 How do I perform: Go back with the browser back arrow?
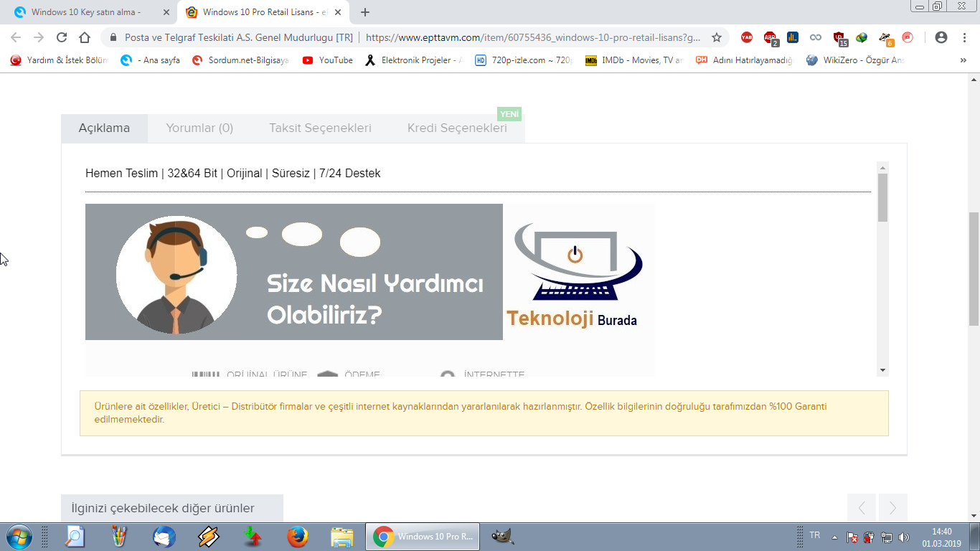point(16,37)
